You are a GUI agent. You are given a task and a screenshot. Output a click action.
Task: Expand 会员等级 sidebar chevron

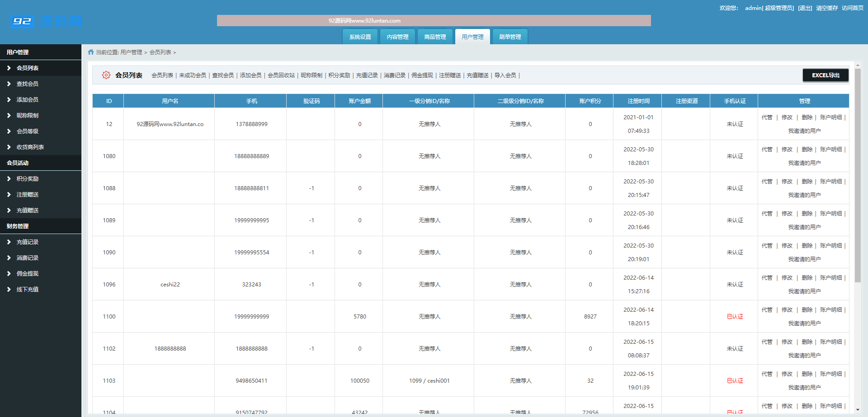pyautogui.click(x=9, y=131)
